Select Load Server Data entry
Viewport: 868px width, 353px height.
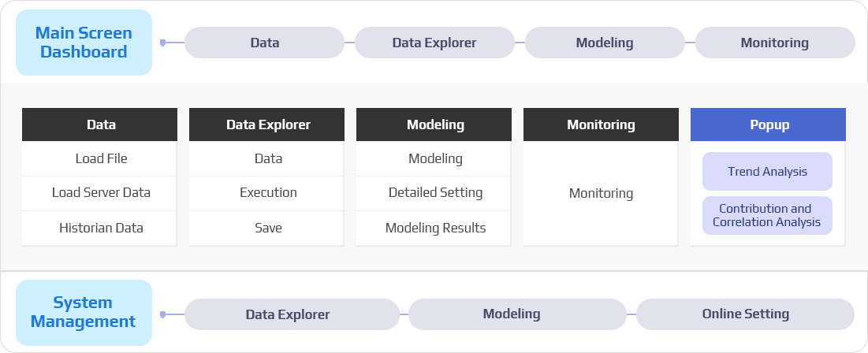[x=102, y=193]
